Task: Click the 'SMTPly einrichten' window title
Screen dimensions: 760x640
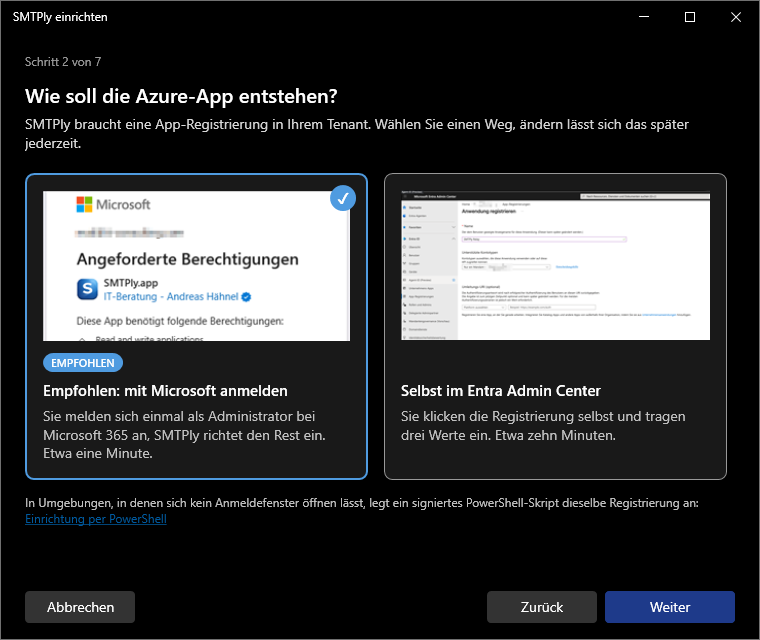Action: [60, 17]
